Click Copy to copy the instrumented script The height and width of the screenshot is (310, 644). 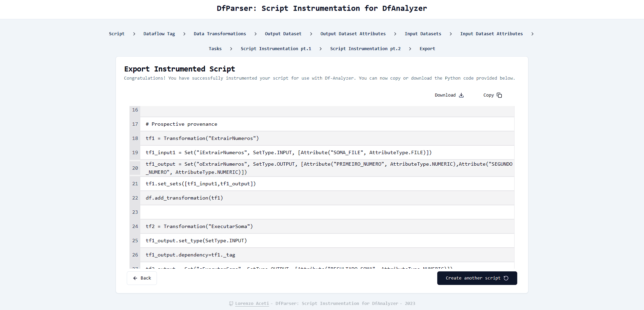click(x=492, y=95)
